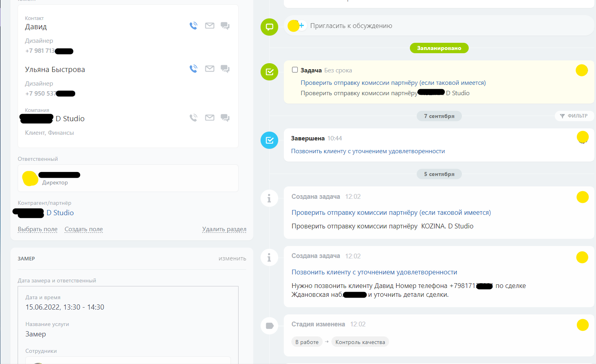Click email icon for D Studio company
This screenshot has width=596, height=364.
coord(210,118)
